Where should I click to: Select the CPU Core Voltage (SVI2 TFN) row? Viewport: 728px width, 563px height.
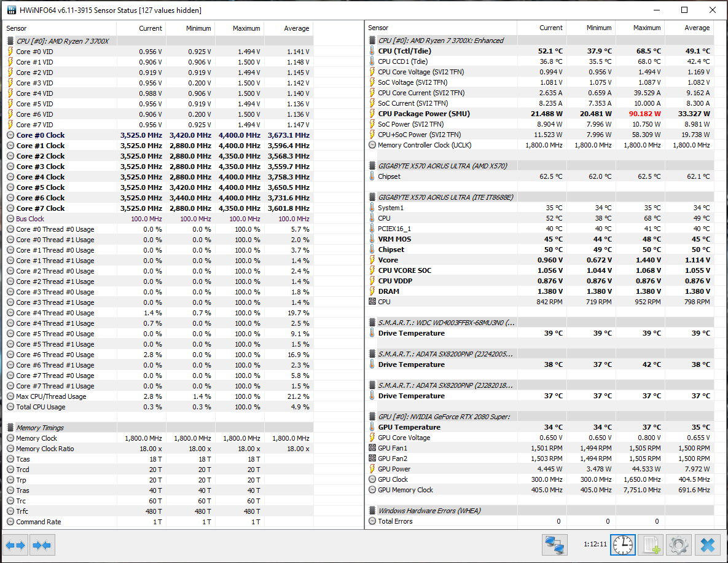[540, 72]
